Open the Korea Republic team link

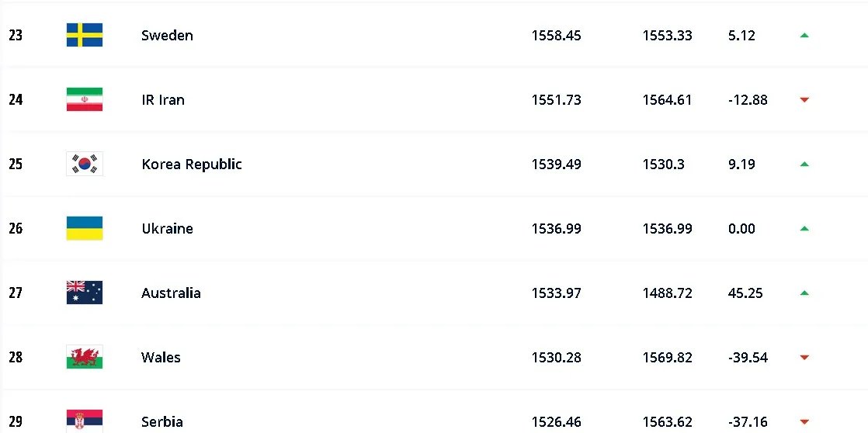pyautogui.click(x=191, y=164)
